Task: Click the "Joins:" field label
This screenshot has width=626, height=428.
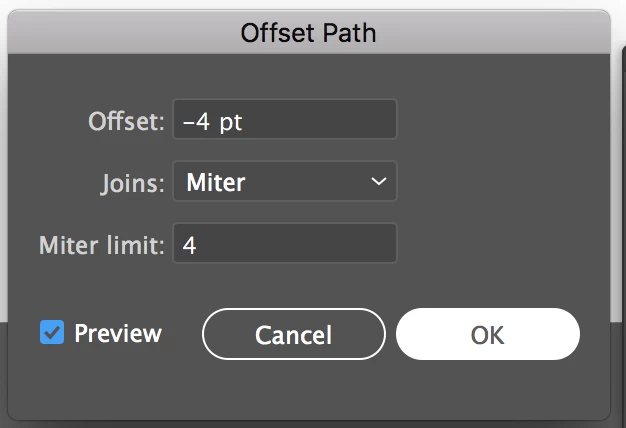Action: (132, 183)
